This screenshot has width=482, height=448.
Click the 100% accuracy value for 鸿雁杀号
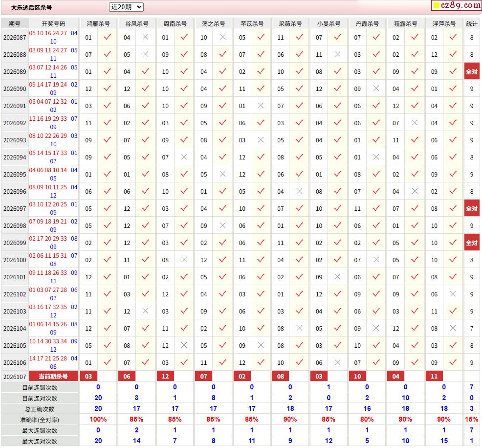98,420
